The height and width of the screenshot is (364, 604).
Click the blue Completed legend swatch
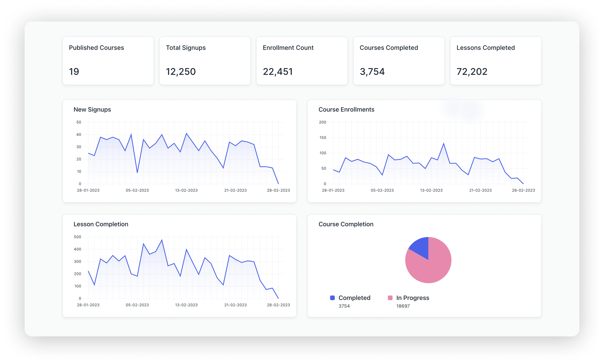tap(332, 298)
